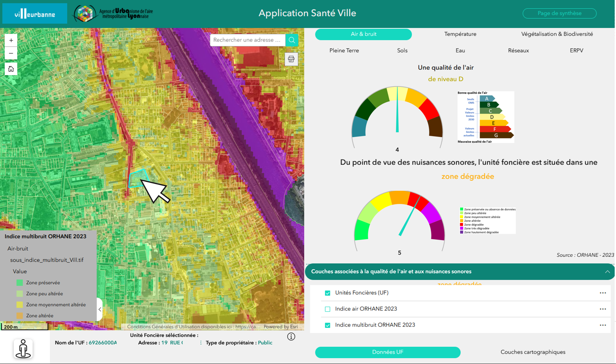The height and width of the screenshot is (364, 616).
Task: Reset map to home view
Action: [x=11, y=69]
